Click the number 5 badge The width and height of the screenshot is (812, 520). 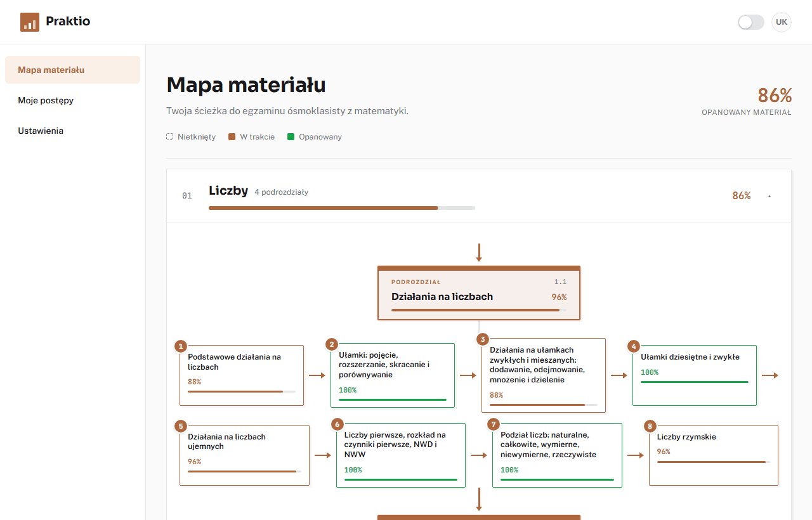coord(181,426)
